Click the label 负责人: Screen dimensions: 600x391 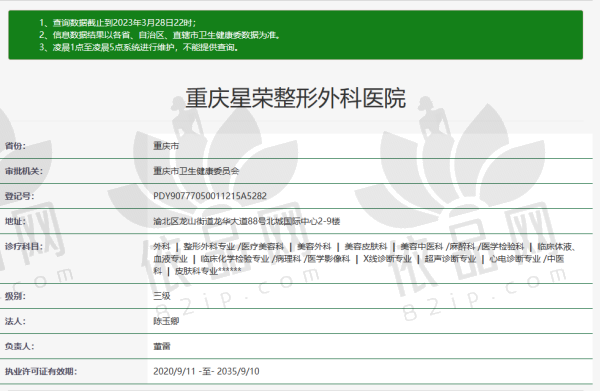[x=20, y=346]
